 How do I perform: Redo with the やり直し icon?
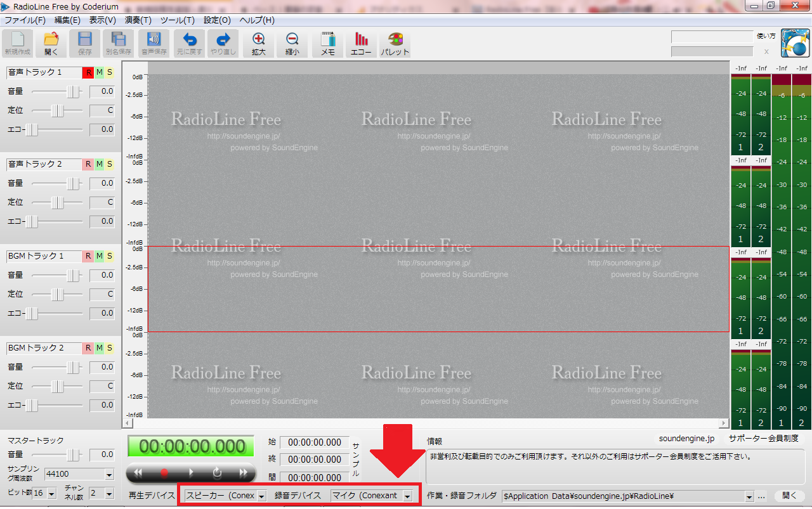(x=223, y=43)
